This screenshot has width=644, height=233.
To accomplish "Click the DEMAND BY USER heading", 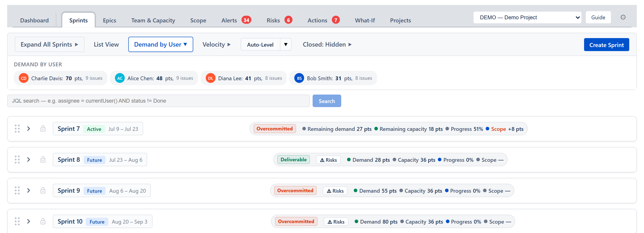I will [x=38, y=64].
